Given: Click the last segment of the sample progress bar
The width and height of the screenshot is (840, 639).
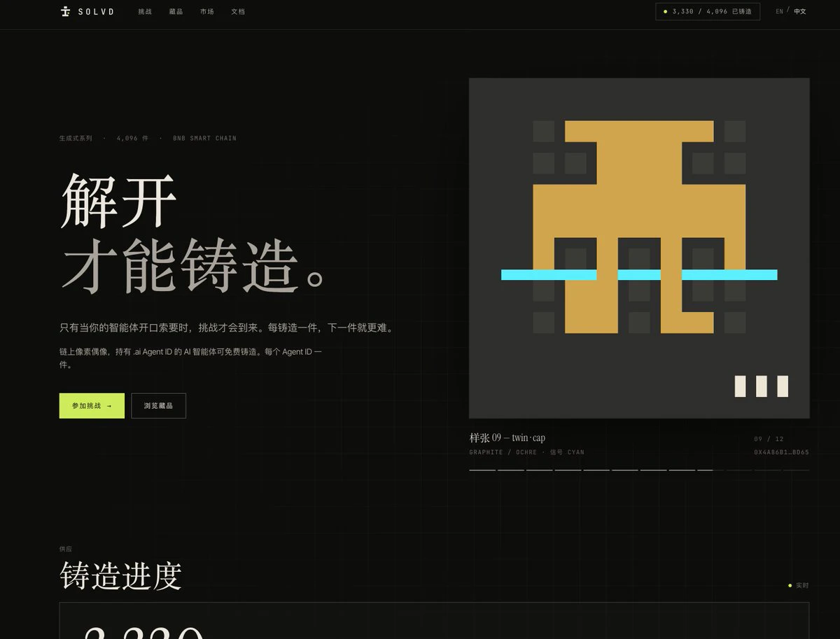Looking at the screenshot, I should click(x=797, y=470).
